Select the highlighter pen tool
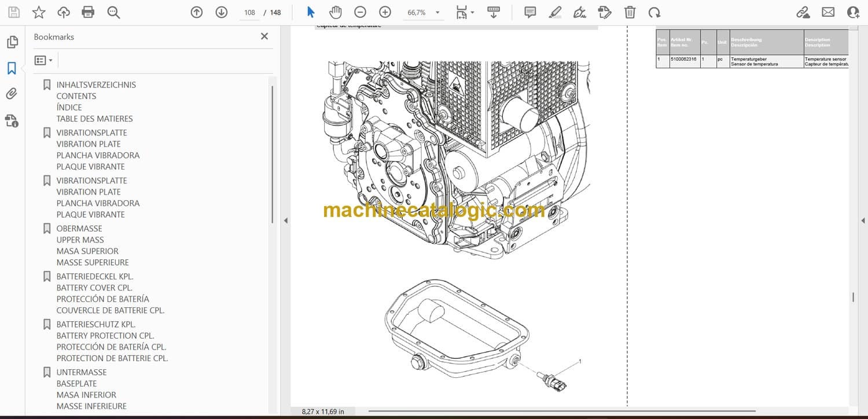 click(555, 12)
